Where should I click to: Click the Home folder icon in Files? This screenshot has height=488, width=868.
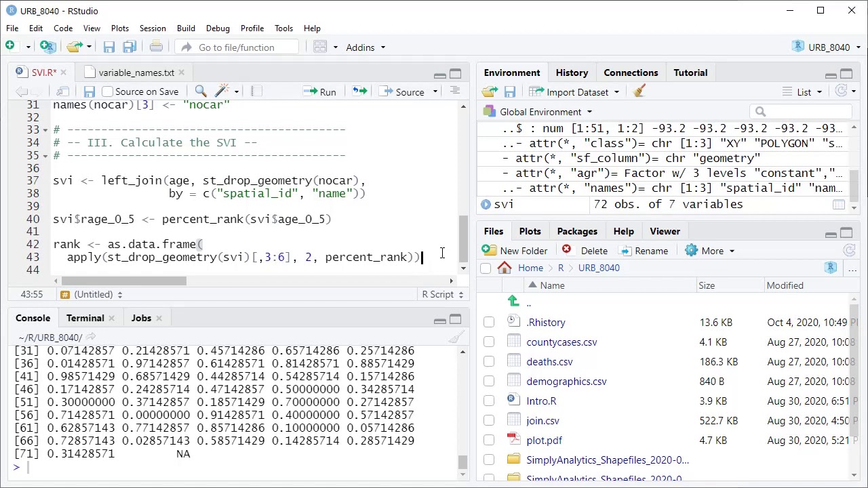coord(505,268)
